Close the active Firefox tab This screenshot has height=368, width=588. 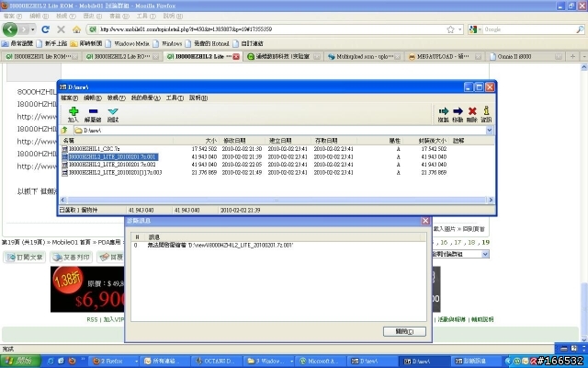(x=236, y=57)
